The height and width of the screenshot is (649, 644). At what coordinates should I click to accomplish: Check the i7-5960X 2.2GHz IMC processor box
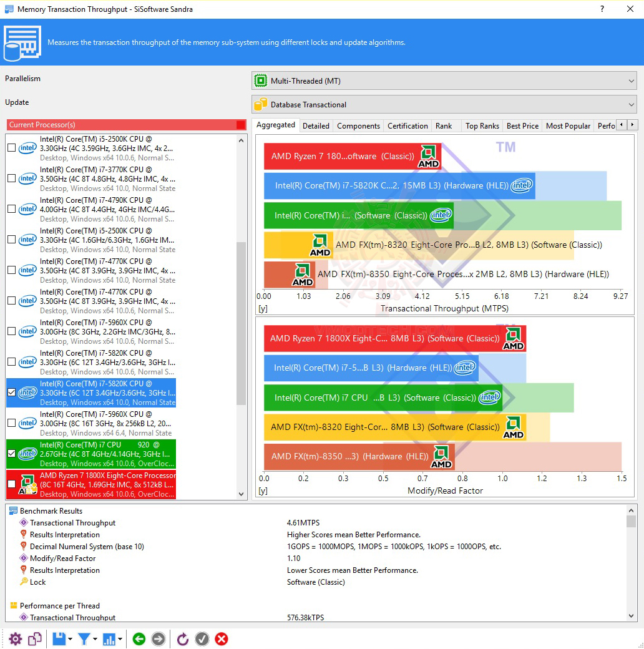(12, 331)
